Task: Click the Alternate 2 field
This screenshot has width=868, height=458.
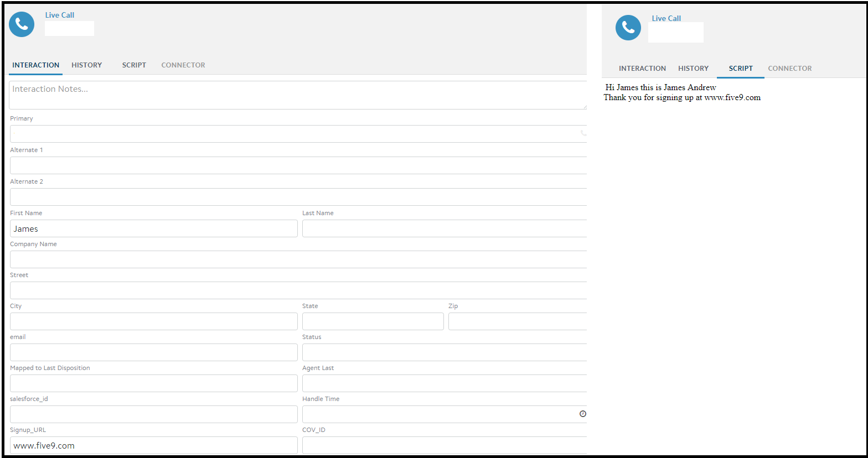Action: [298, 197]
